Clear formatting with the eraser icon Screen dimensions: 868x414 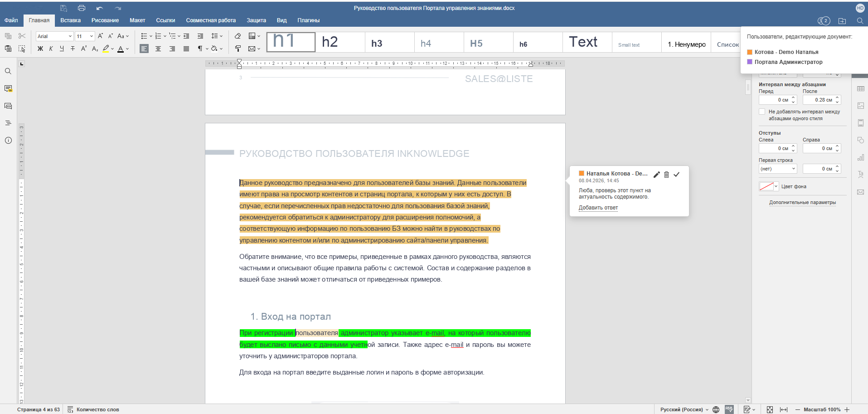click(238, 36)
